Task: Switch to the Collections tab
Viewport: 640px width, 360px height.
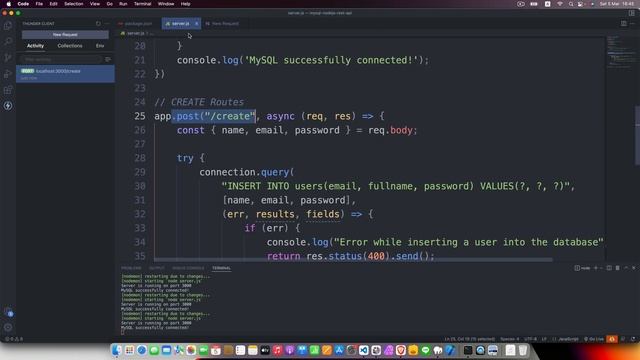Action: click(70, 46)
